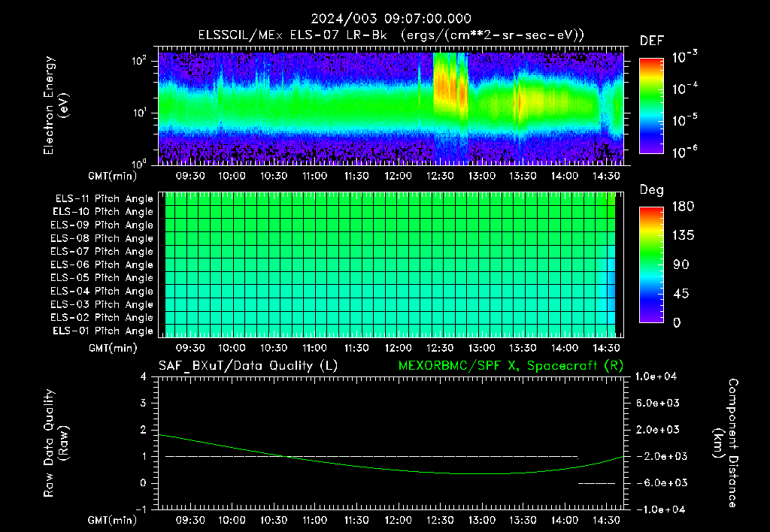This screenshot has width=770, height=532.
Task: Click the ELS-06 Pitch Angle row label
Action: click(x=102, y=264)
